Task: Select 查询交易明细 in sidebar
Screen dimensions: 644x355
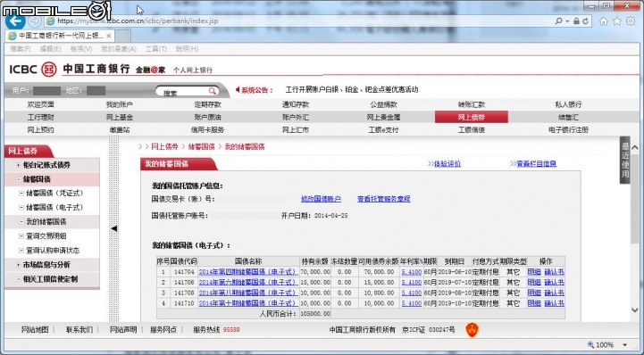Action: [46, 236]
